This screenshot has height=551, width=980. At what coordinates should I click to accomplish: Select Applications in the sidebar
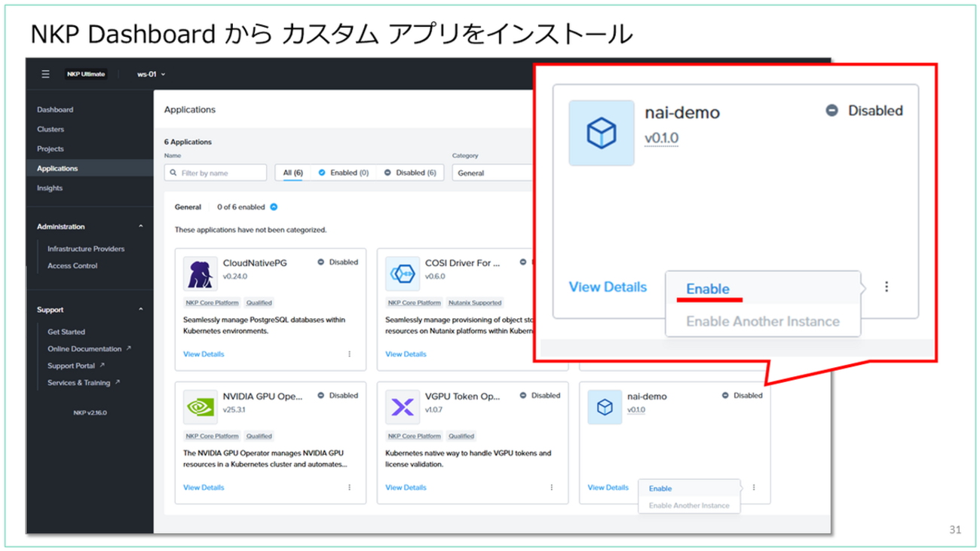click(57, 169)
